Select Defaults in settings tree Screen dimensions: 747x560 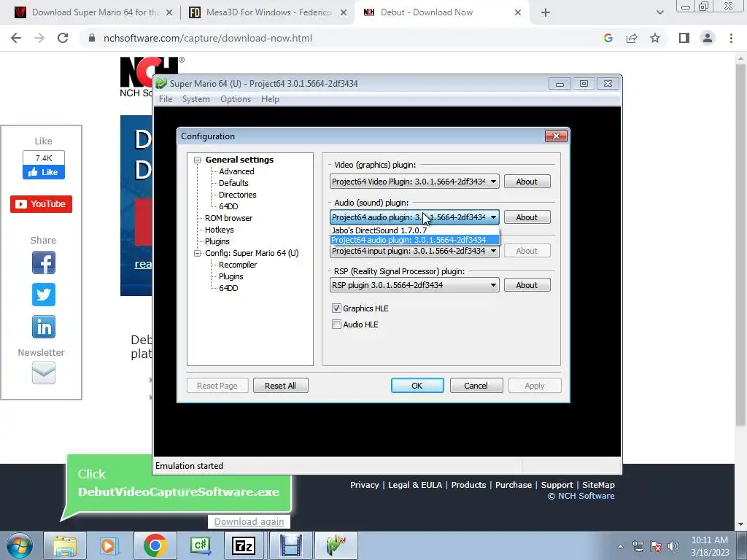(233, 183)
